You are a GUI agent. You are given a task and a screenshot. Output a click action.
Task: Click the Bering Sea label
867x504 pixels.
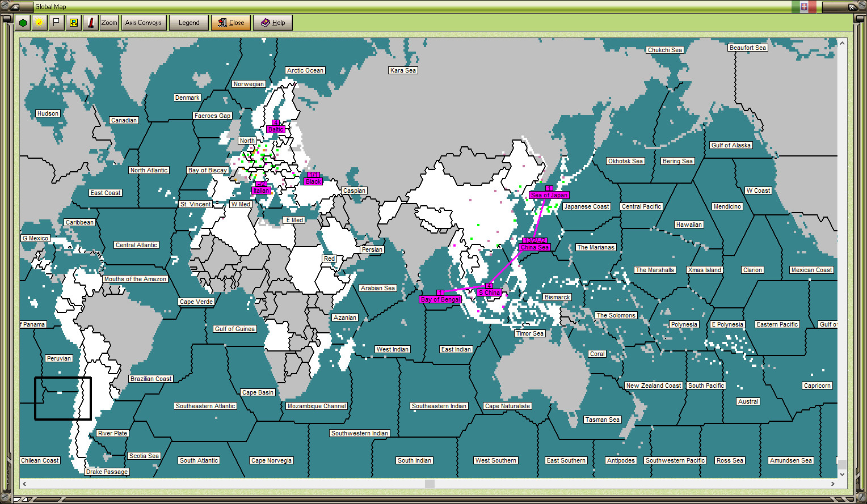pos(677,161)
